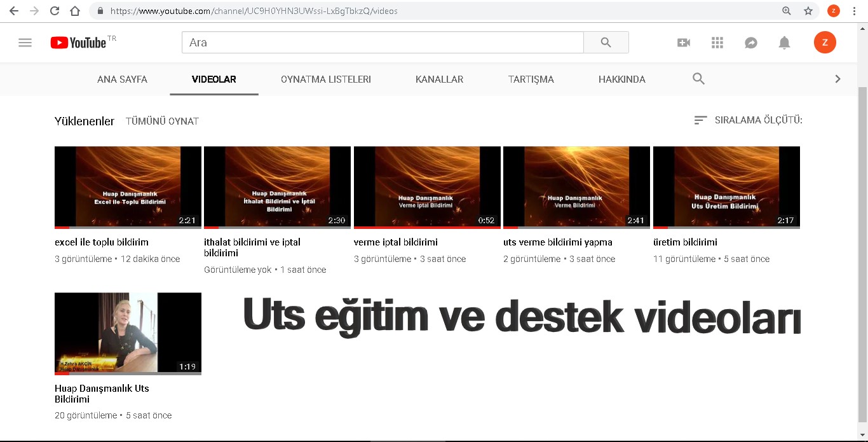Click the create video camera icon

click(684, 43)
